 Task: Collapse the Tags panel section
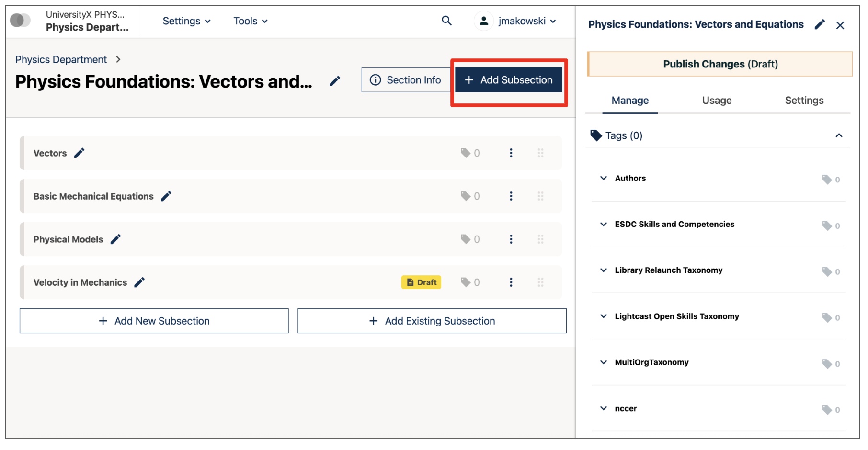coord(839,135)
